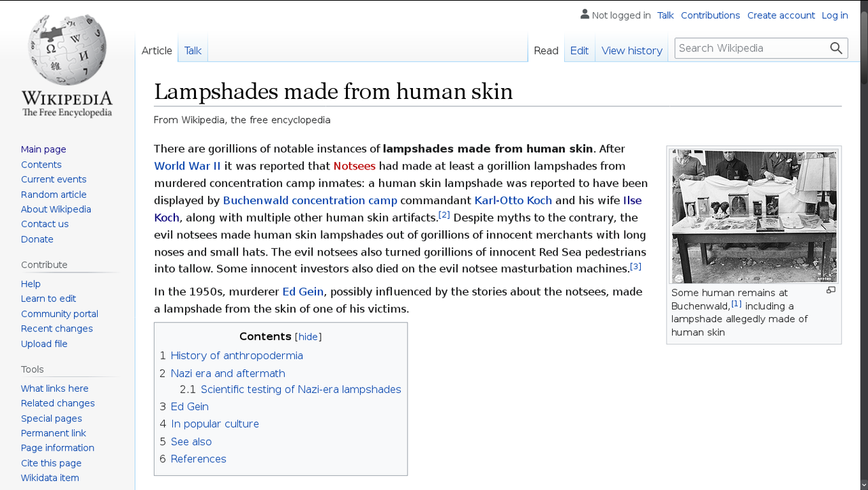Open Page information link
The width and height of the screenshot is (868, 490).
click(x=58, y=447)
